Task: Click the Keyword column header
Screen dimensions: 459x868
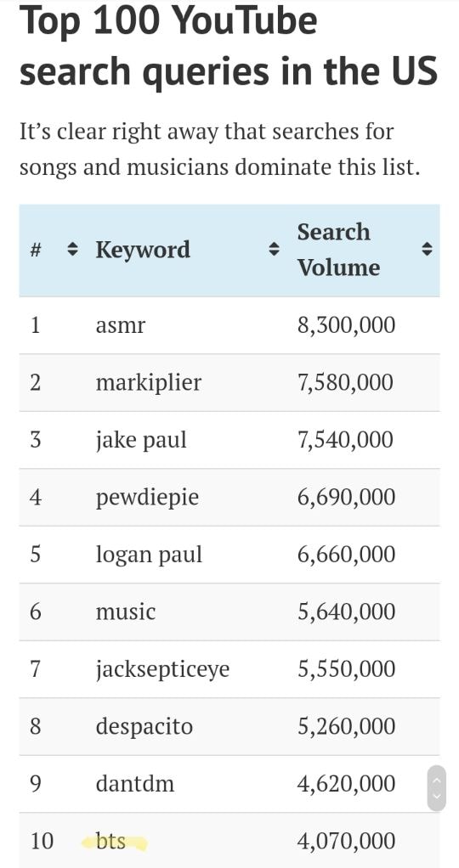Action: (x=143, y=250)
